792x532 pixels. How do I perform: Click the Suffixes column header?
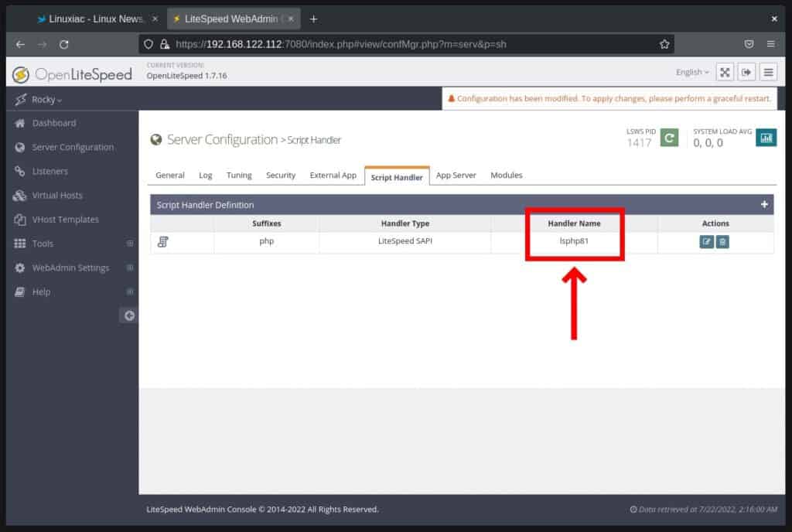(267, 223)
